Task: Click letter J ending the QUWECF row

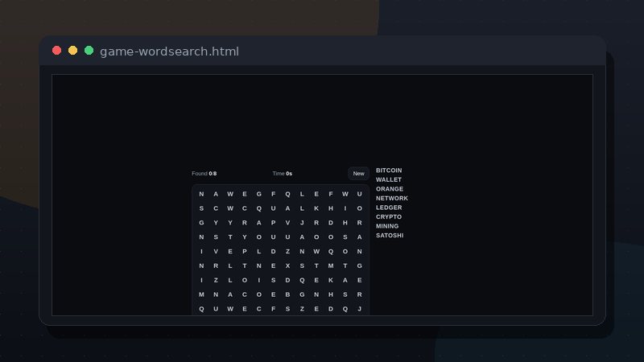Action: tap(359, 309)
